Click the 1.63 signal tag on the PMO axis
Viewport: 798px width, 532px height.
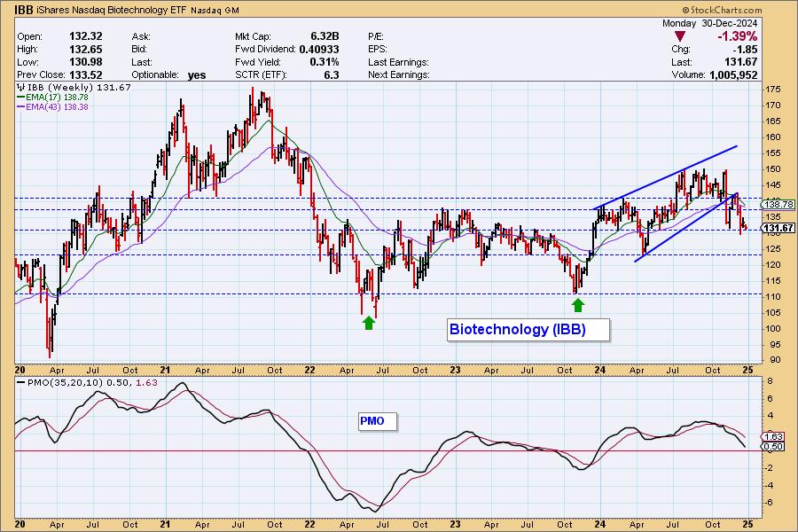point(773,437)
